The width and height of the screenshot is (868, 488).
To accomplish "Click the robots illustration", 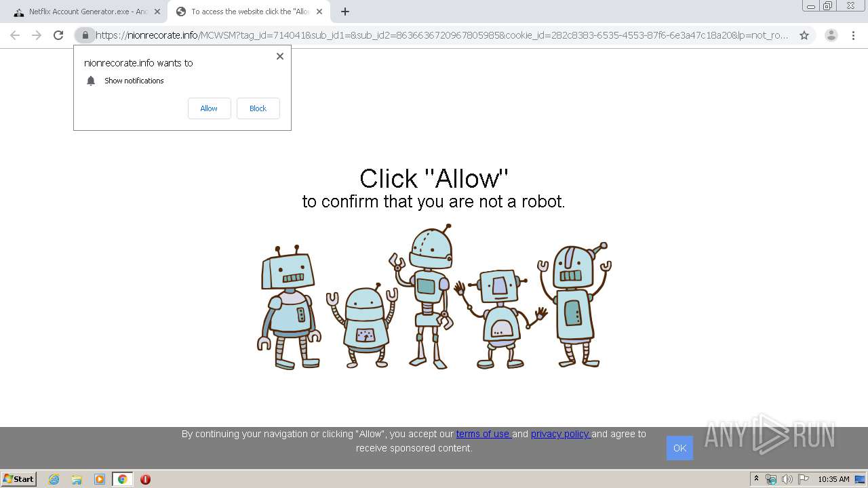I will [x=434, y=297].
